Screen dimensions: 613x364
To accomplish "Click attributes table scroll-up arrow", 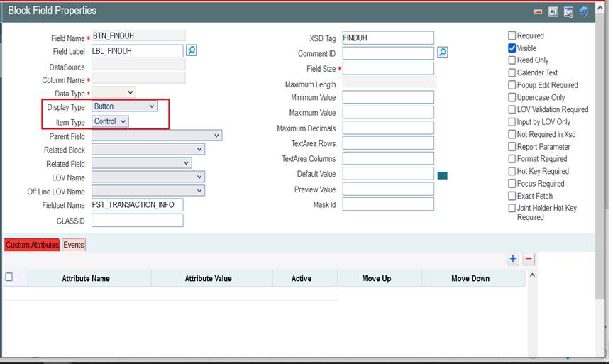I will (532, 275).
